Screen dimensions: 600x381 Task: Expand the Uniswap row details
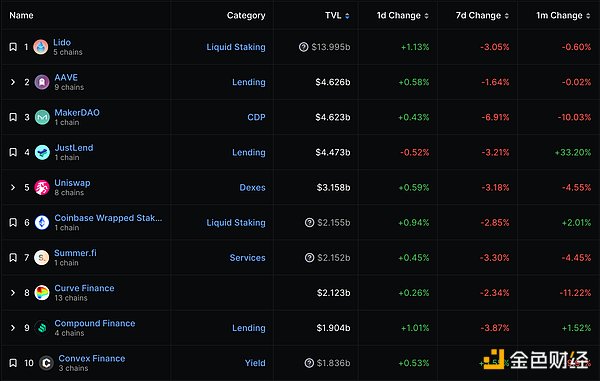(x=13, y=187)
